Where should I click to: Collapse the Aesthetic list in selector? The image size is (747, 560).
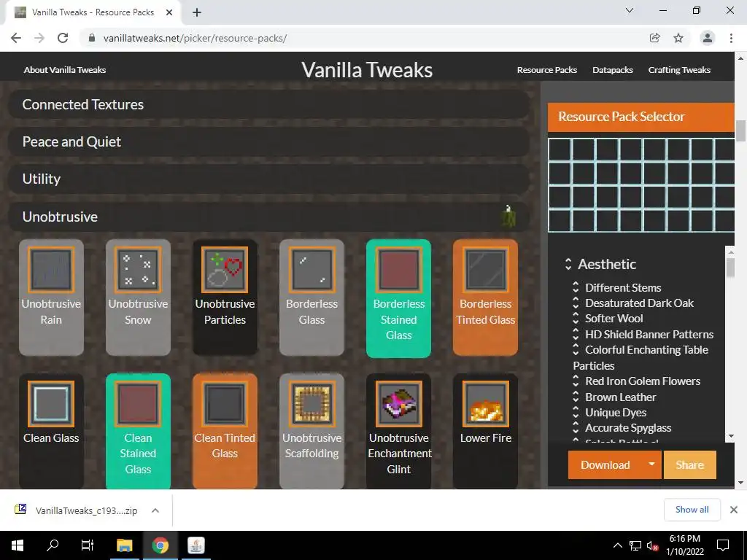pos(568,264)
